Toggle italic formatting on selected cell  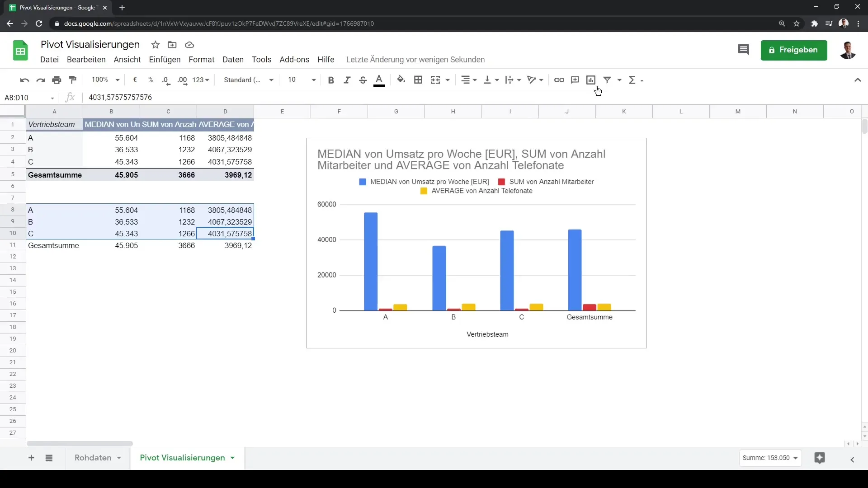[347, 80]
